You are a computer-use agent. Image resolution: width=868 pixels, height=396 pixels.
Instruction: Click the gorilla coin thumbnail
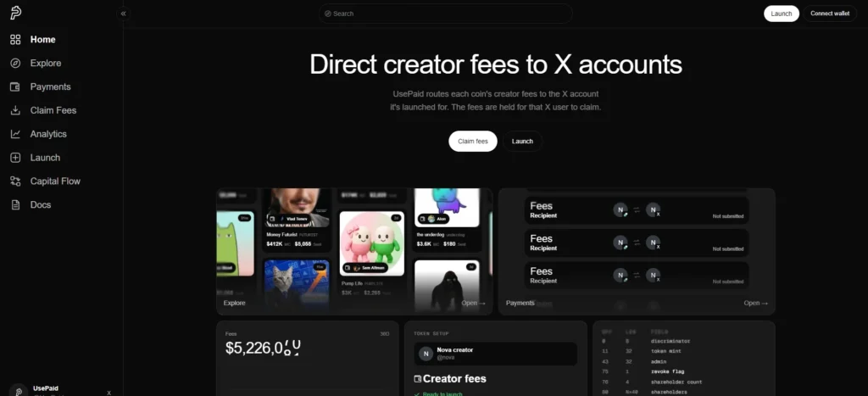446,283
